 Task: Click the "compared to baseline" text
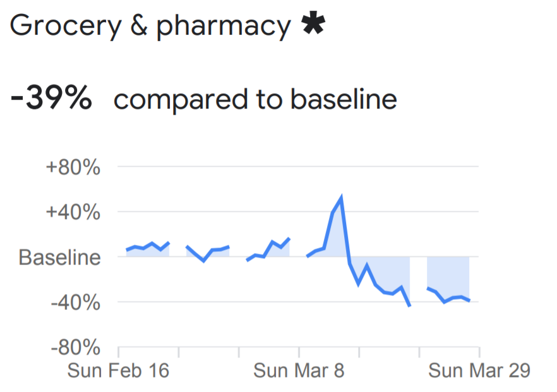pyautogui.click(x=255, y=100)
